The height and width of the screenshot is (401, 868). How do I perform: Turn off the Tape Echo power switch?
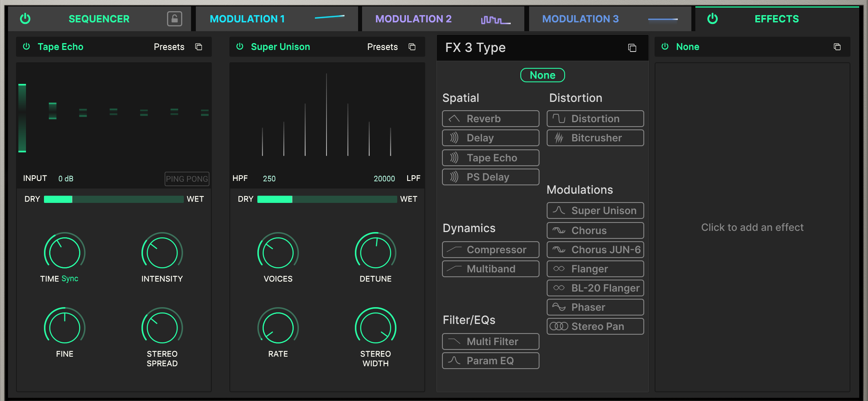26,47
